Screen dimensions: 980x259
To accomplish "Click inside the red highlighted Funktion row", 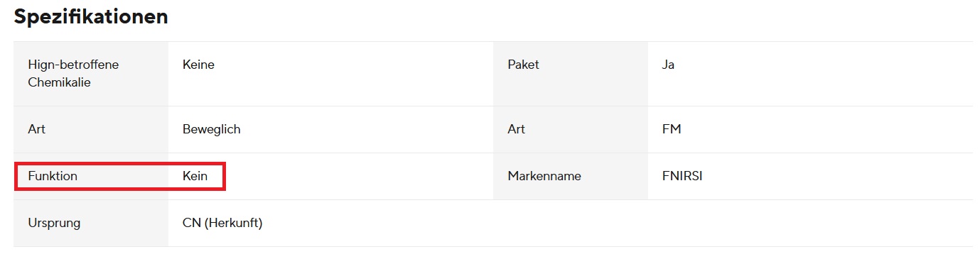I will (x=120, y=176).
